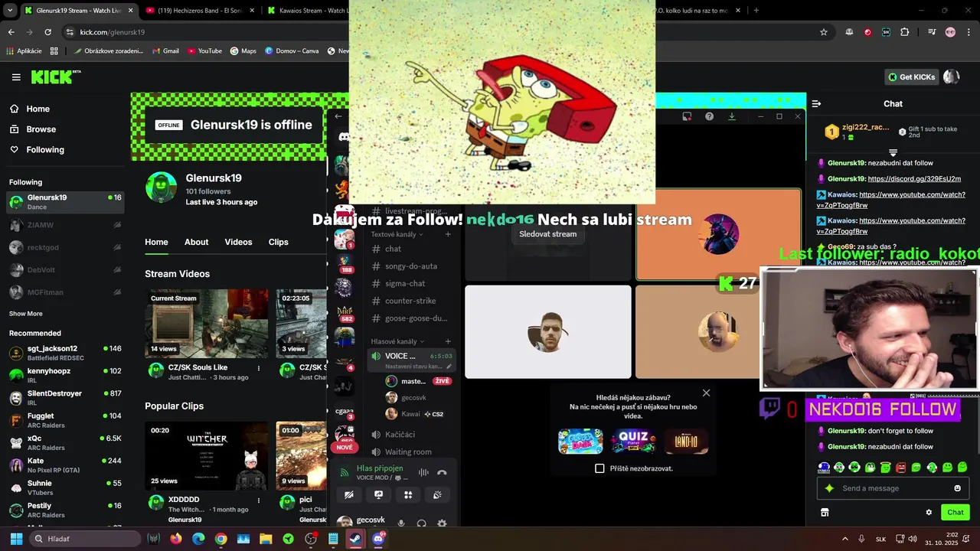980x551 pixels.
Task: Switch to the Videos tab
Action: (x=238, y=242)
